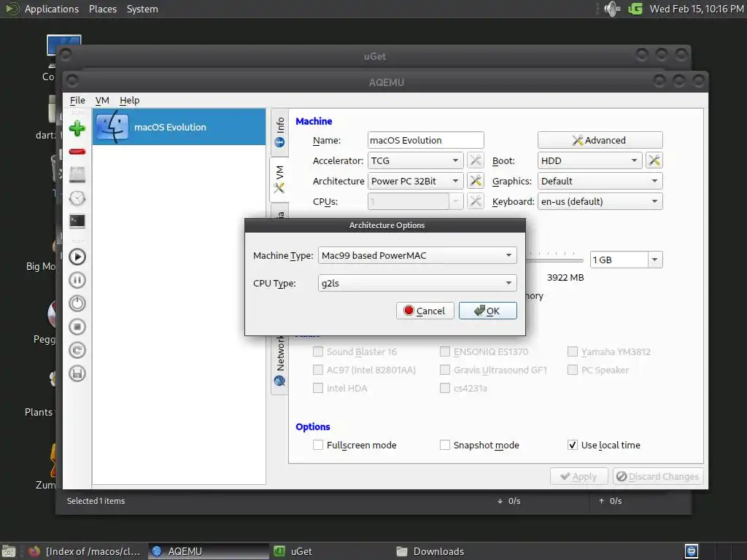Toggle the ENSONIQ ES1370 checkbox
Viewport: 747px width, 560px height.
tap(445, 352)
